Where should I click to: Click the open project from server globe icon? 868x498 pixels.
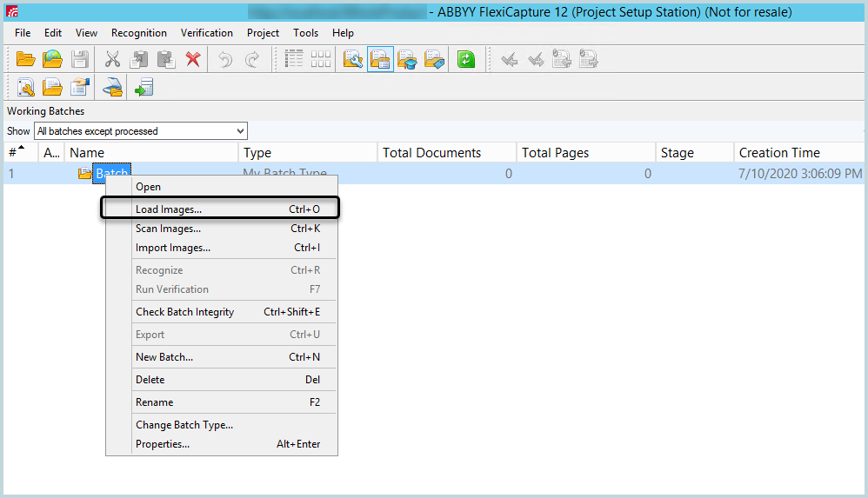tap(52, 59)
